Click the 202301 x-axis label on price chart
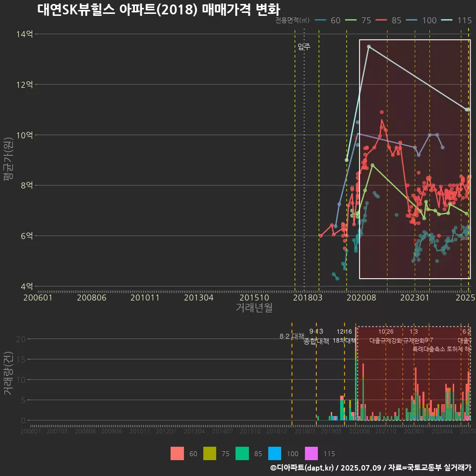 pyautogui.click(x=415, y=297)
